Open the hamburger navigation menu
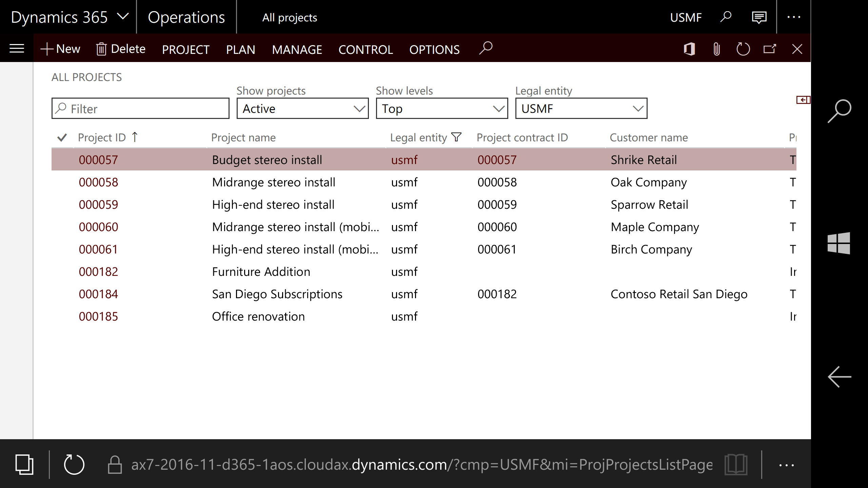Viewport: 868px width, 488px height. pos(17,49)
